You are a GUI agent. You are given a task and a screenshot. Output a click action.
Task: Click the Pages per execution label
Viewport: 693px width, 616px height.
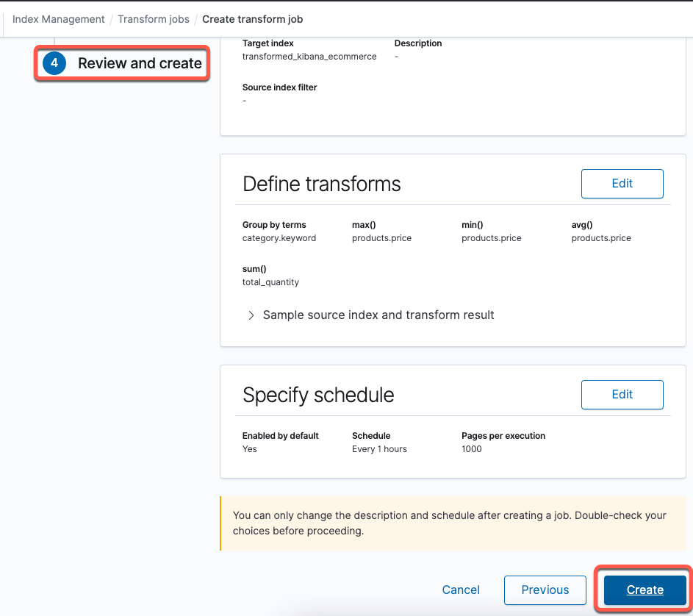[x=503, y=436]
